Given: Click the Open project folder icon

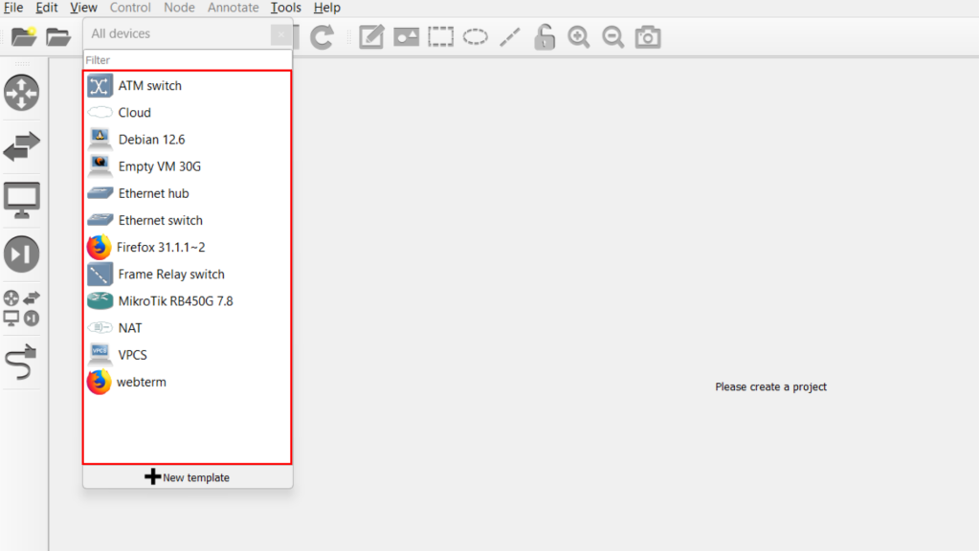Looking at the screenshot, I should [x=59, y=37].
